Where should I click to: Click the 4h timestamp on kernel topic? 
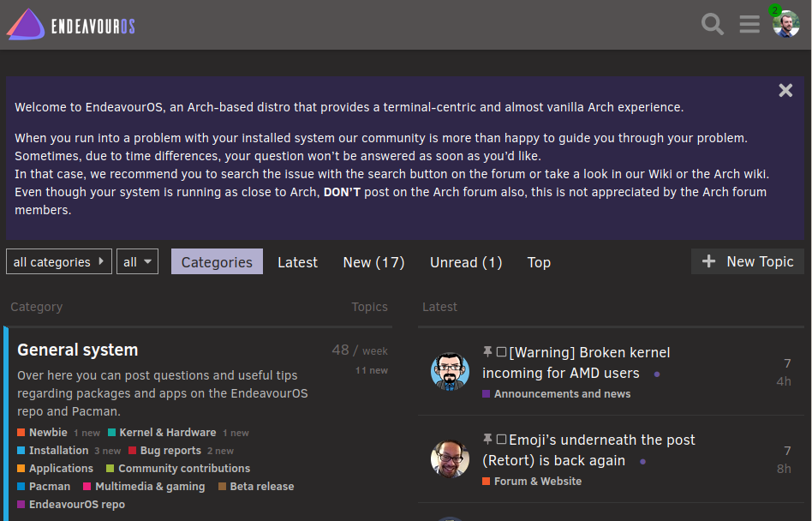[784, 381]
